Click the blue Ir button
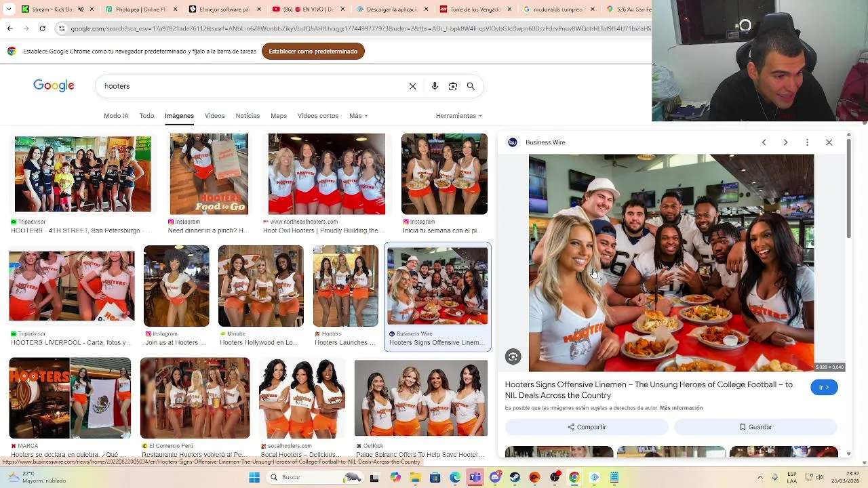Image resolution: width=868 pixels, height=488 pixels. [824, 387]
